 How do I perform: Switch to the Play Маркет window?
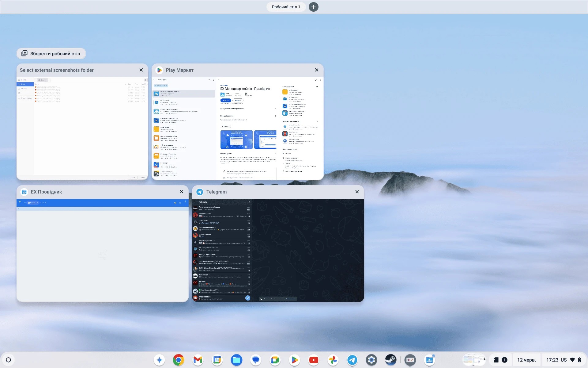(x=237, y=128)
